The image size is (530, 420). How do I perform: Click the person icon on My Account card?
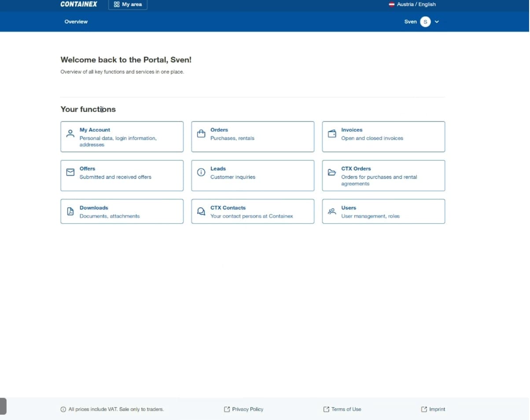coord(70,133)
